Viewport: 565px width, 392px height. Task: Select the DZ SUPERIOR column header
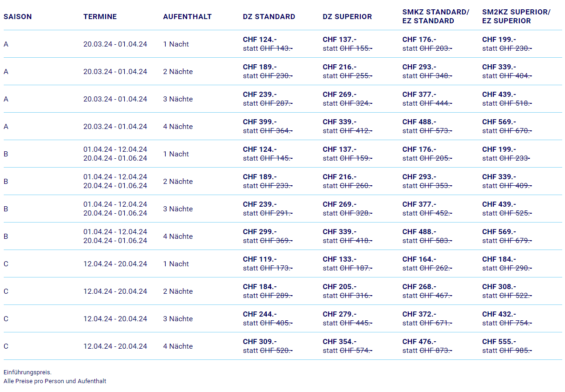pyautogui.click(x=347, y=17)
